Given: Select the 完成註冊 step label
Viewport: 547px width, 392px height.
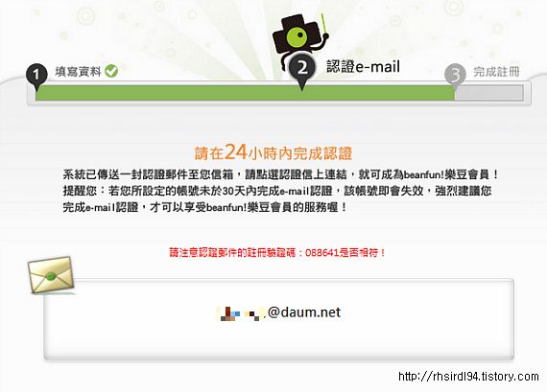Looking at the screenshot, I should pos(497,72).
